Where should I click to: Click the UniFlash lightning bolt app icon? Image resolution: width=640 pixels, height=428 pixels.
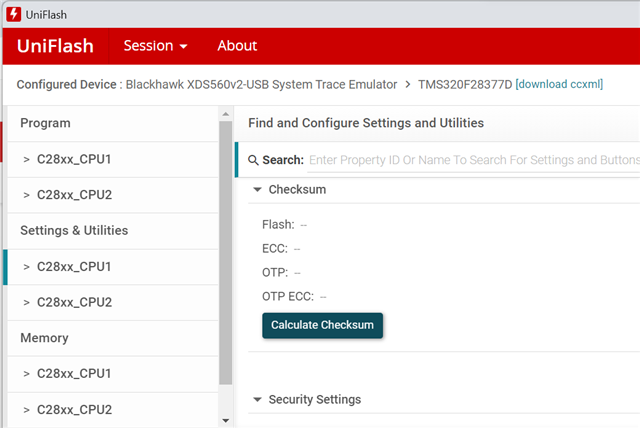13,14
